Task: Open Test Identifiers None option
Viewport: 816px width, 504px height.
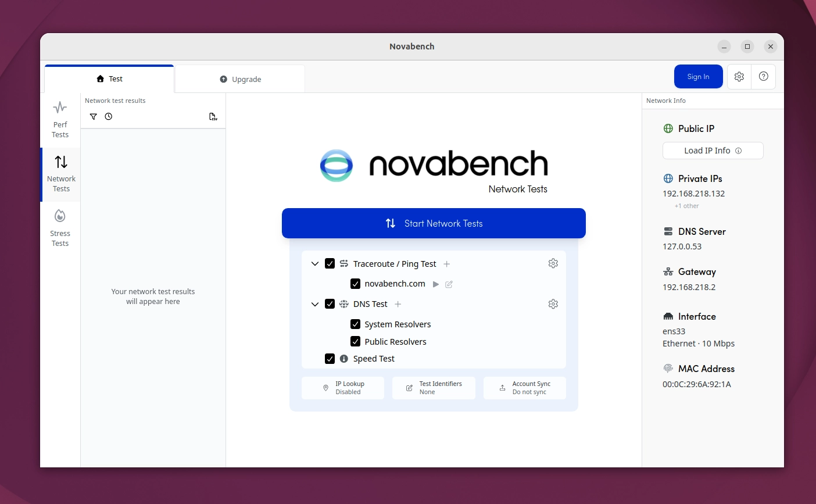Action: tap(434, 388)
